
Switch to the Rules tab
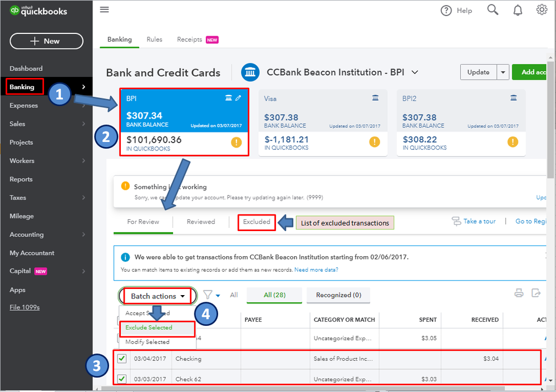[154, 40]
